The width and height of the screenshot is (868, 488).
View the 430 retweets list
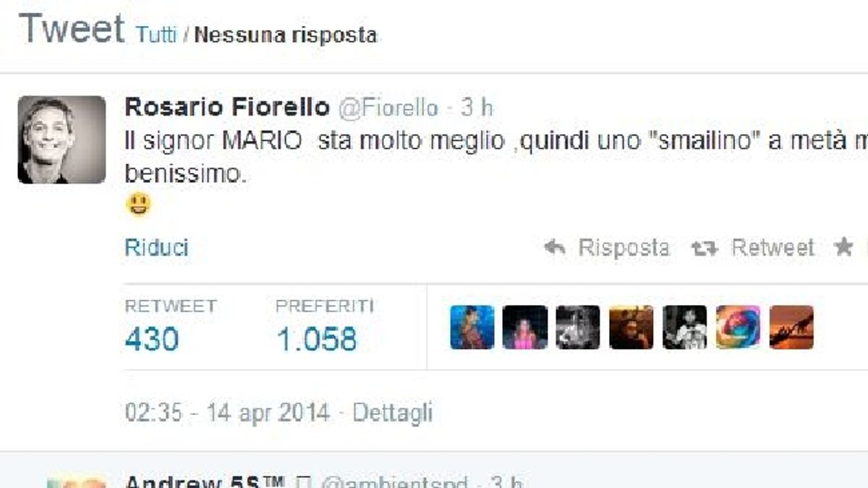point(152,338)
